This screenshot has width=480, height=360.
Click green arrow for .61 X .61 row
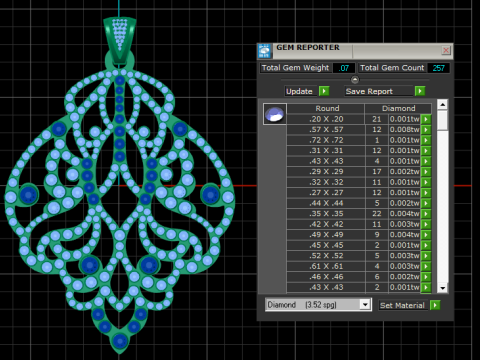[426, 266]
